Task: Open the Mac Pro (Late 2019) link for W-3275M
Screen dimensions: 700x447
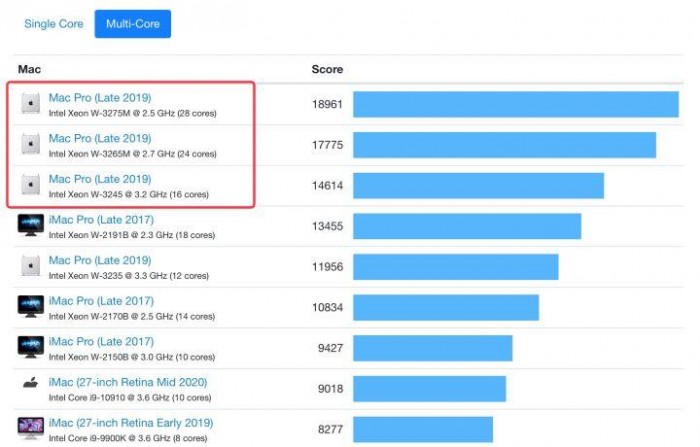Action: pyautogui.click(x=100, y=97)
